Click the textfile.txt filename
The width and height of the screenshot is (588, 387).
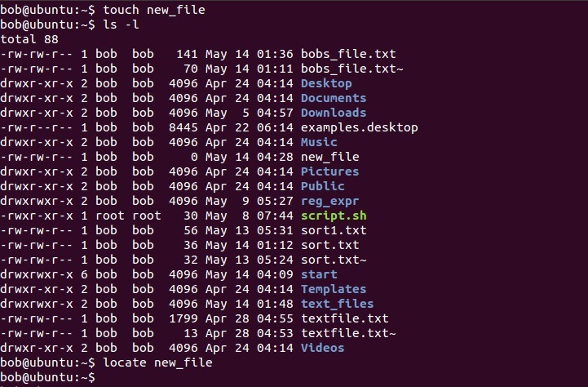(345, 318)
